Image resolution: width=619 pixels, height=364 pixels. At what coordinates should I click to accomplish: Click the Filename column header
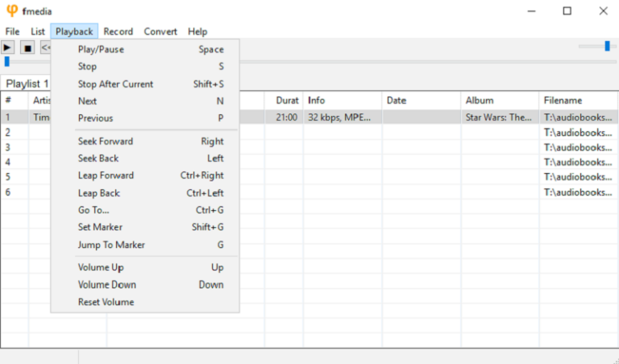(578, 101)
